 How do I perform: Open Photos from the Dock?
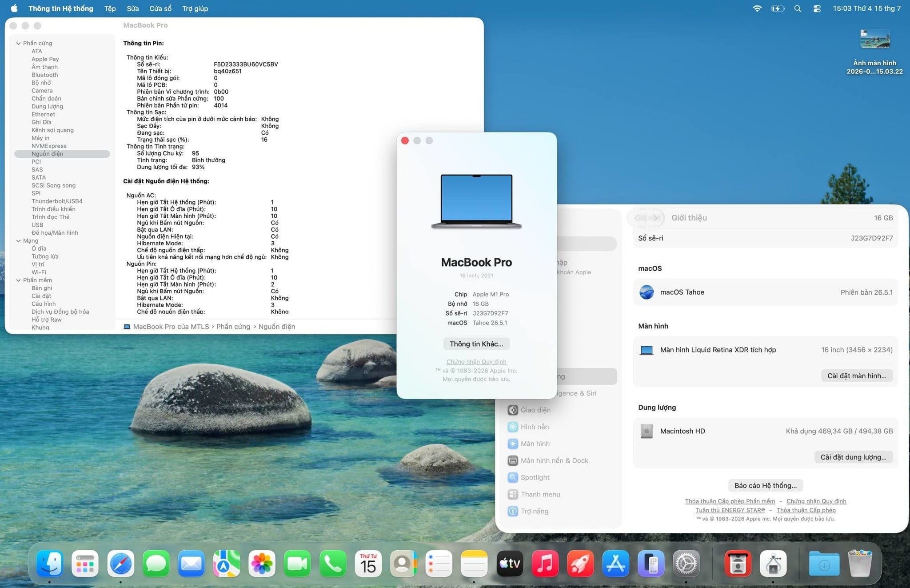(x=262, y=564)
